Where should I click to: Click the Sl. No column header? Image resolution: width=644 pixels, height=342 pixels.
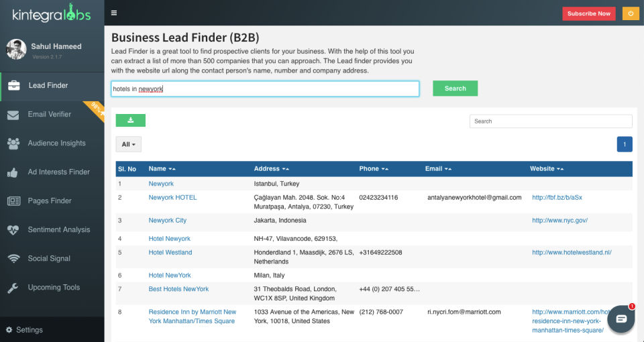pyautogui.click(x=127, y=169)
